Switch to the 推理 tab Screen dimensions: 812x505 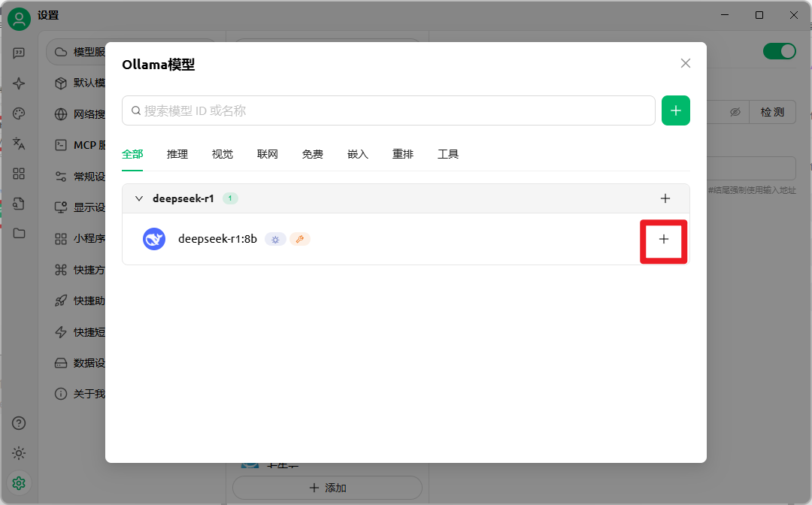point(177,153)
